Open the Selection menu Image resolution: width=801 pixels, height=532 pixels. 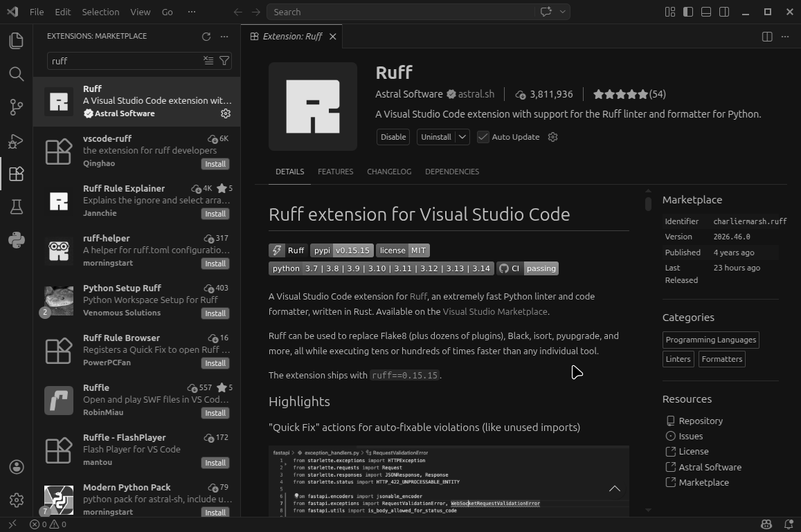point(100,12)
